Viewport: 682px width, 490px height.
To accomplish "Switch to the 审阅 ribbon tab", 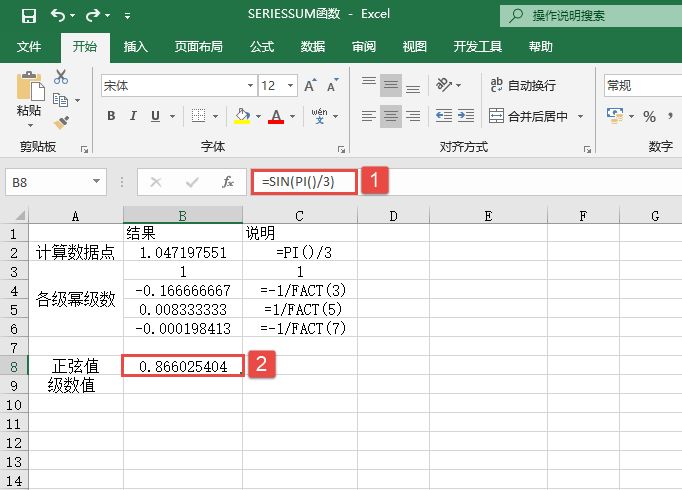I will pos(364,47).
